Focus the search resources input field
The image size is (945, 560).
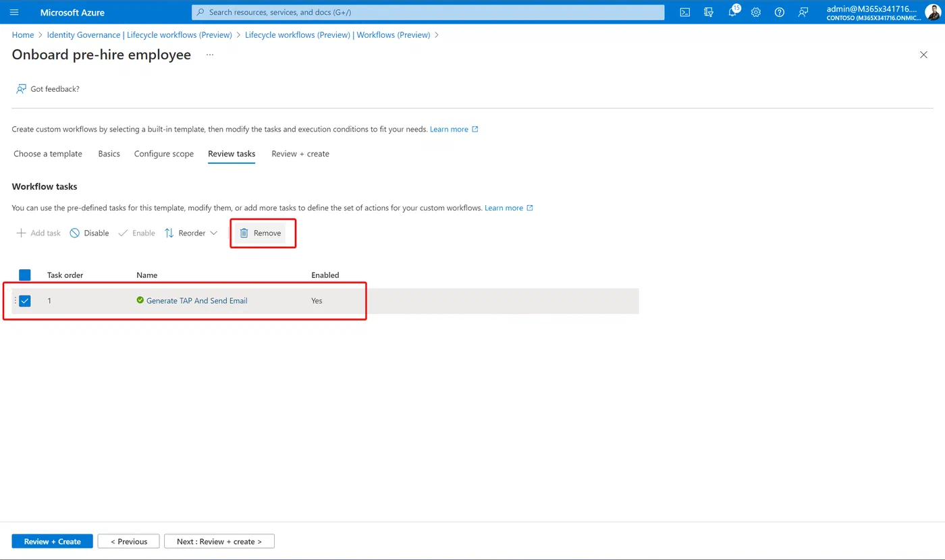tap(428, 12)
